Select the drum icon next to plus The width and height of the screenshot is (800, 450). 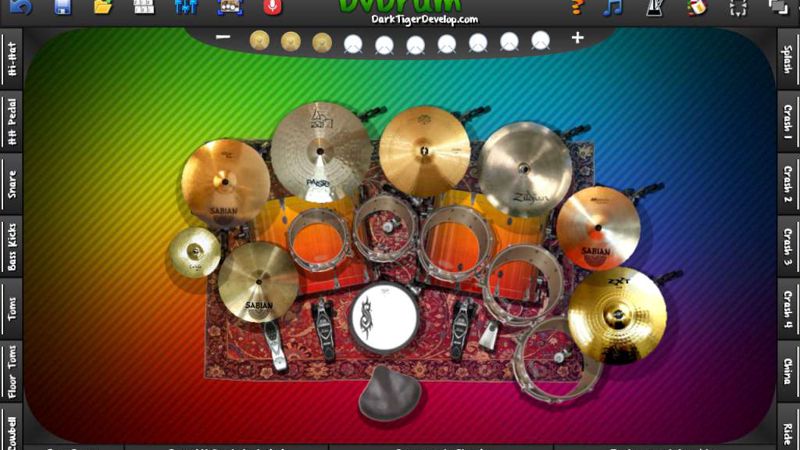pyautogui.click(x=540, y=40)
